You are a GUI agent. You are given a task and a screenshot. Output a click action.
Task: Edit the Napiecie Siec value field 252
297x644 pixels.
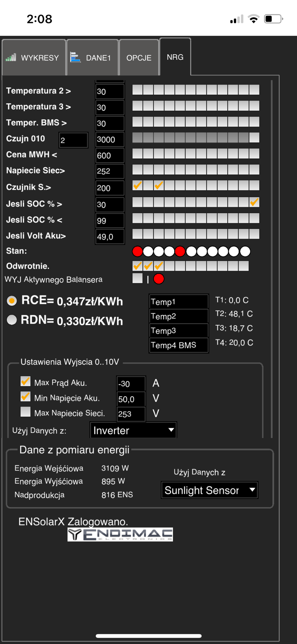pyautogui.click(x=110, y=171)
